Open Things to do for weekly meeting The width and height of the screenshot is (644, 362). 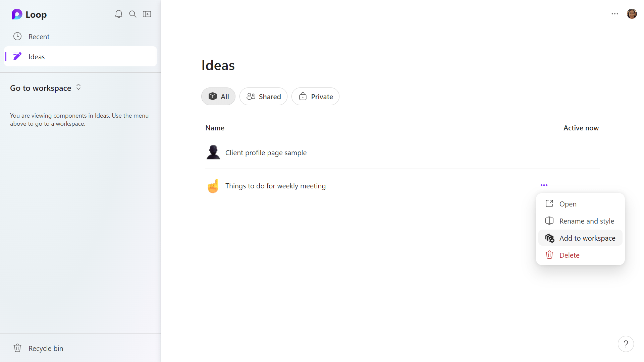(275, 186)
